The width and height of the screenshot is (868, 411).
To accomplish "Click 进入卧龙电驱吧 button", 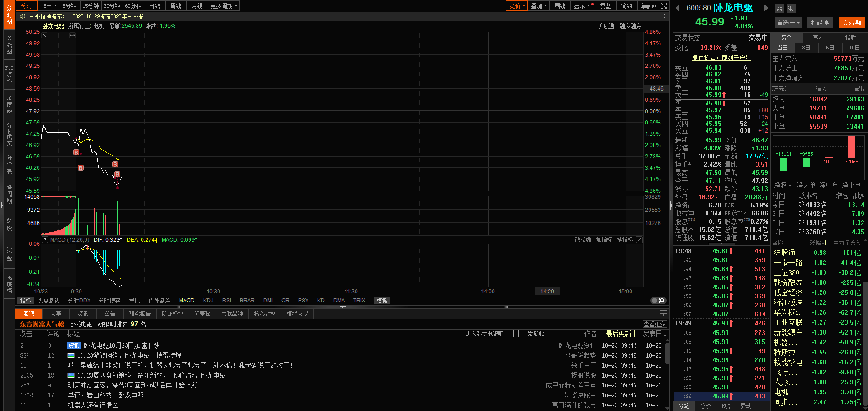I will [x=485, y=334].
